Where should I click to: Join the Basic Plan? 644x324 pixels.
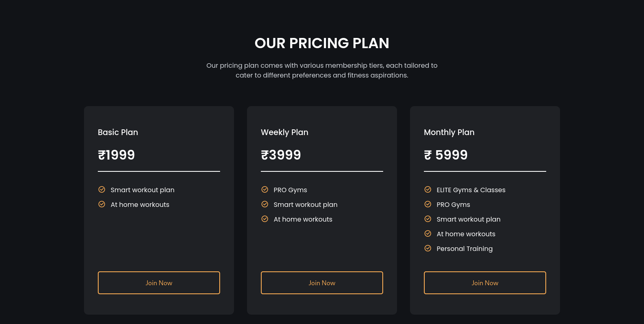coord(159,283)
